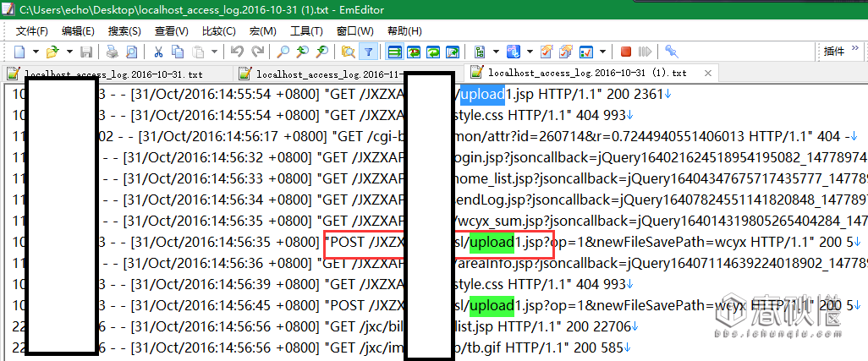This screenshot has height=361, width=868.
Task: Expand the configuration tree icon dropdown
Action: click(x=496, y=52)
